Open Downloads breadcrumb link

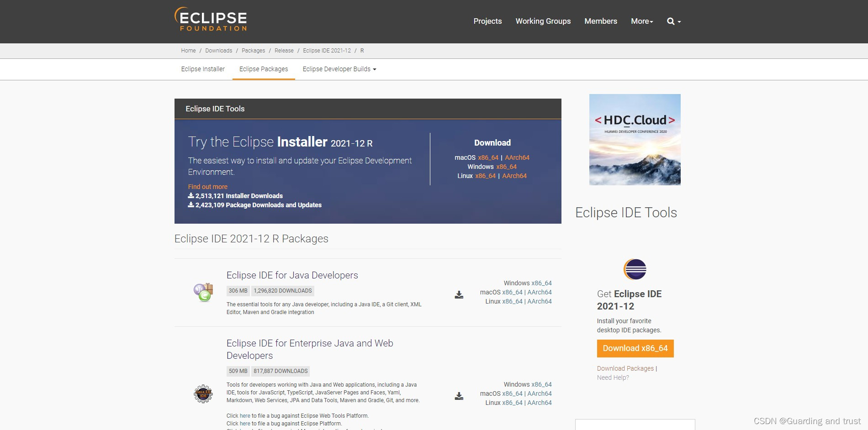tap(218, 51)
